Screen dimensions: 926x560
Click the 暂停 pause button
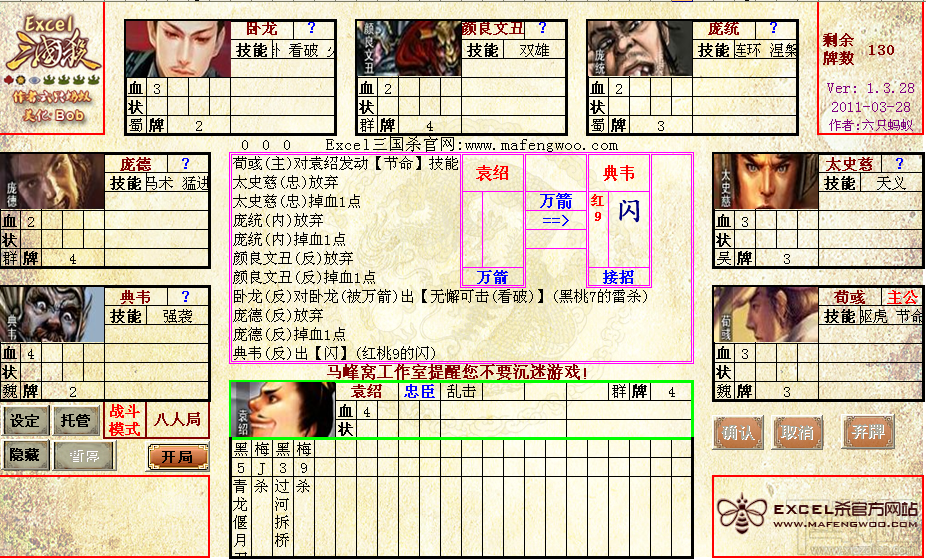84,455
